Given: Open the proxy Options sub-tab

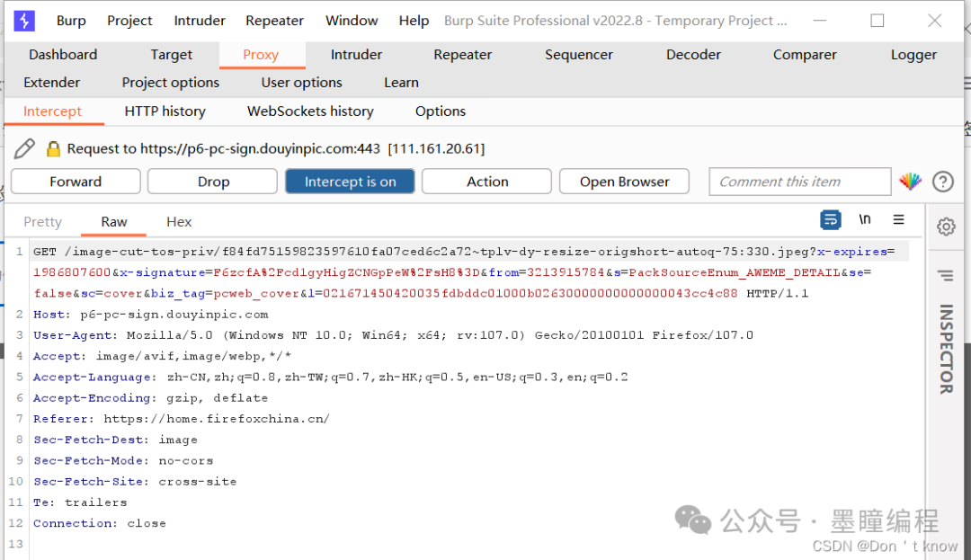Looking at the screenshot, I should [x=441, y=111].
